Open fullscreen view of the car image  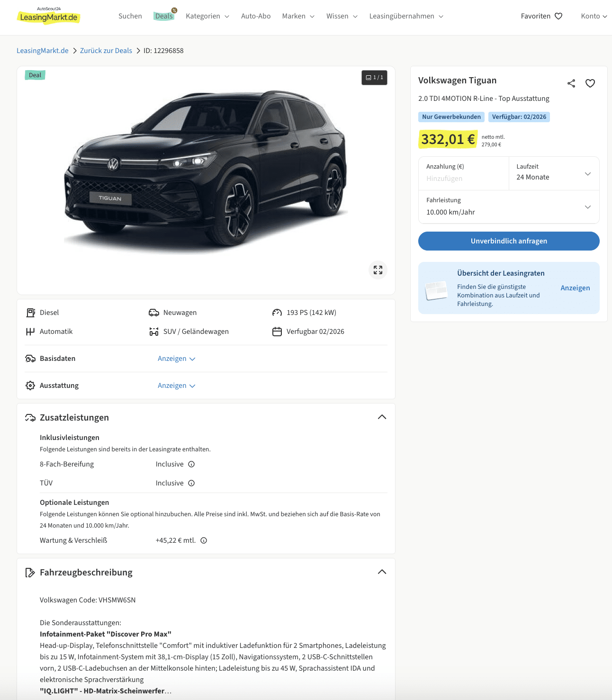pyautogui.click(x=378, y=270)
